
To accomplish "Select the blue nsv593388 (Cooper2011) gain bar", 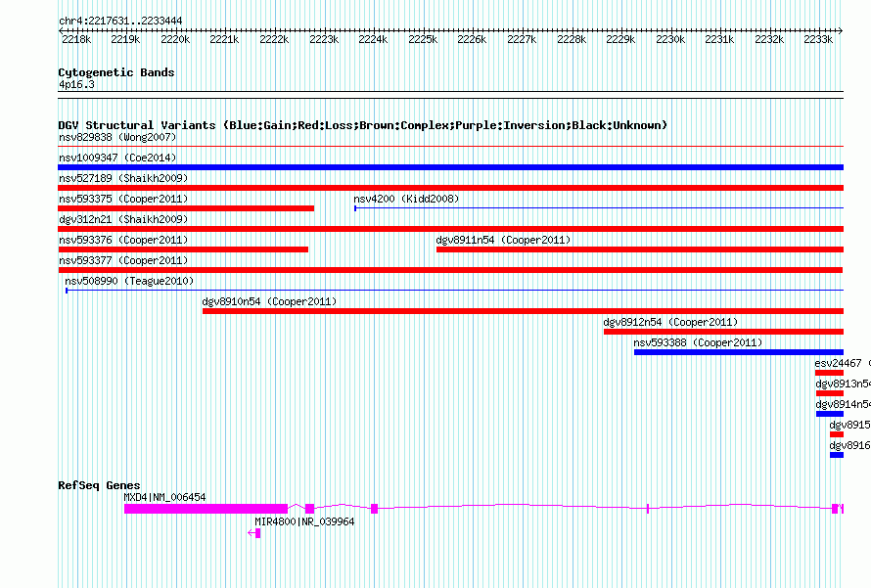I will click(738, 352).
